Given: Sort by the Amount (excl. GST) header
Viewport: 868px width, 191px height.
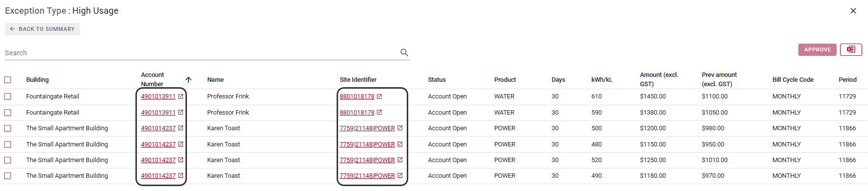Looking at the screenshot, I should (x=659, y=79).
